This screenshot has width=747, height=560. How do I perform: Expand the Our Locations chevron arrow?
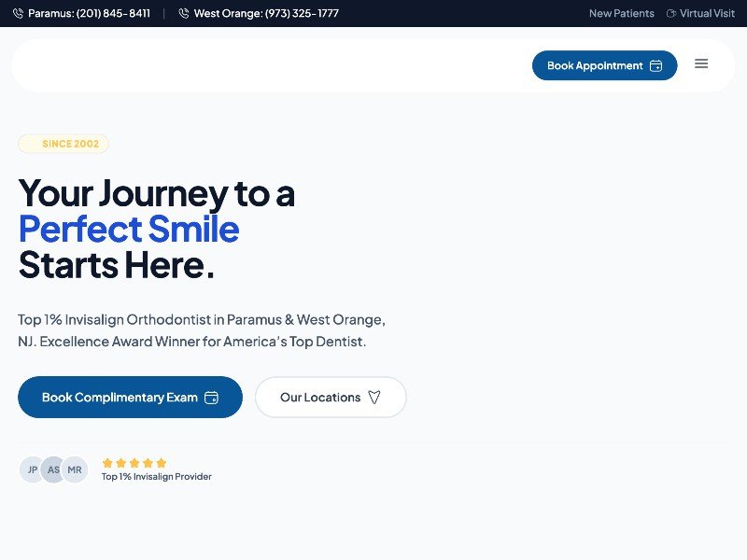click(x=373, y=397)
